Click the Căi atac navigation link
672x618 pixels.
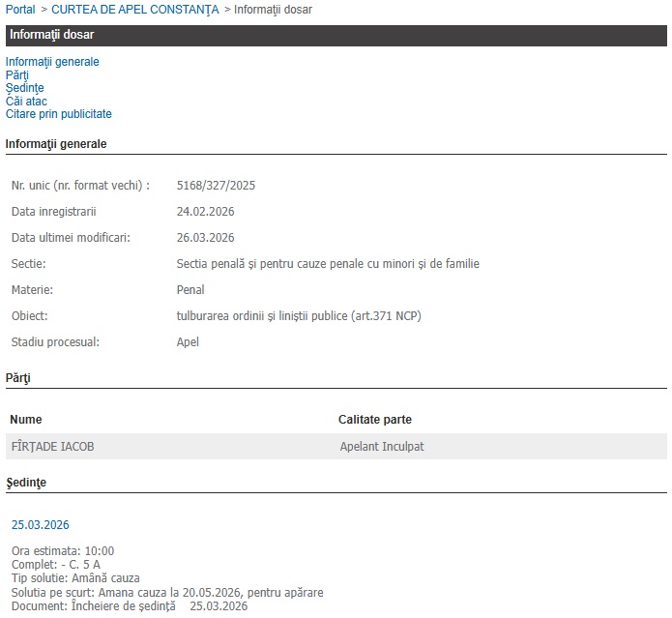[26, 102]
